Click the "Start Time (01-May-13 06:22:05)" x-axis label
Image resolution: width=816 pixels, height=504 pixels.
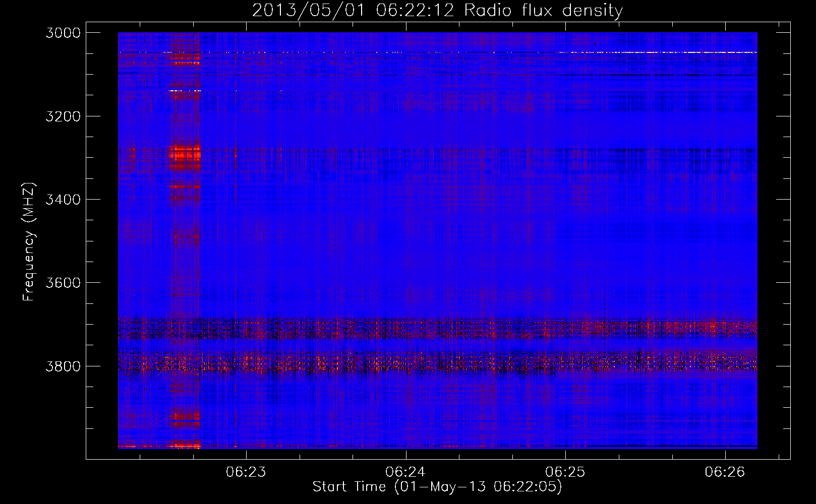[x=437, y=487]
